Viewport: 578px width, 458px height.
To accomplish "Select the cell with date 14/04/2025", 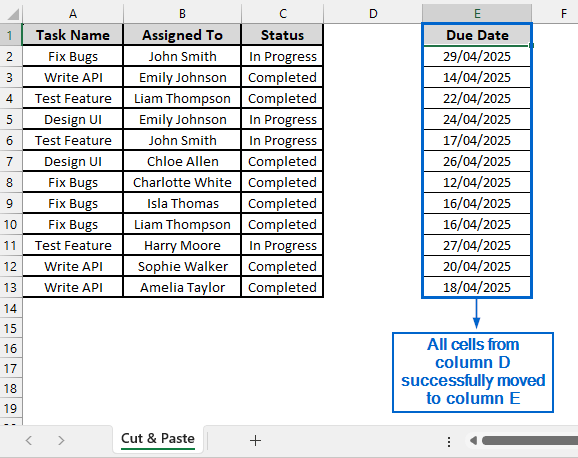I will coord(477,77).
